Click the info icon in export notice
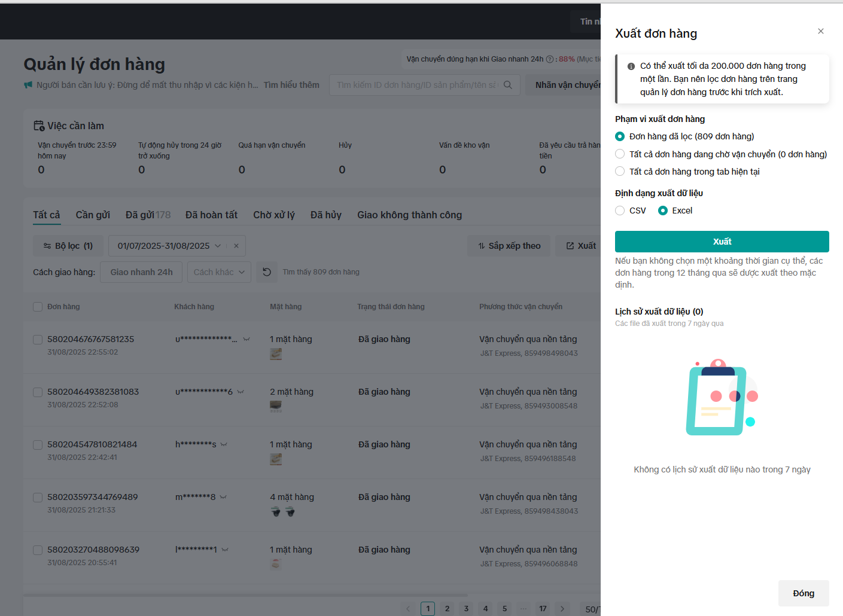Screen dimensions: 843x616 tap(631, 66)
